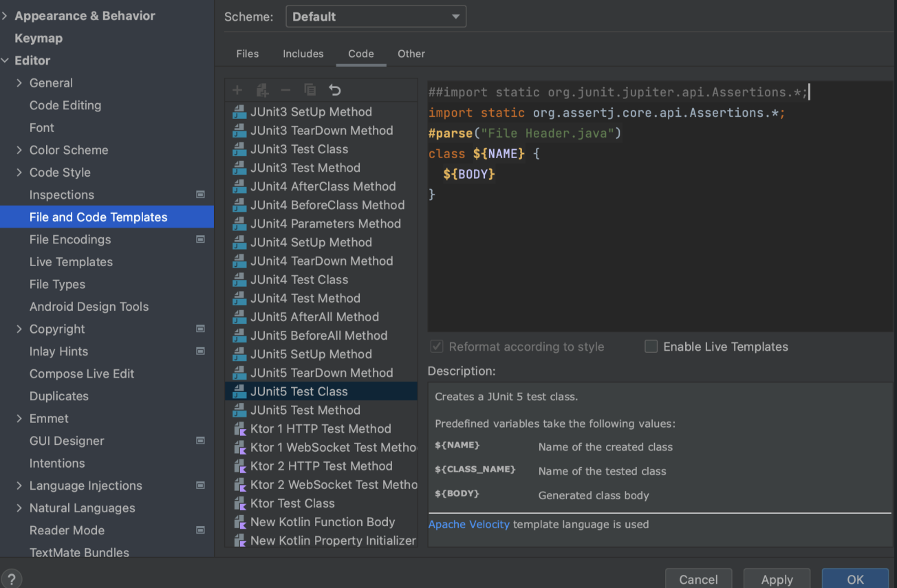Open the Scheme dropdown set to Default
This screenshot has width=897, height=588.
376,17
